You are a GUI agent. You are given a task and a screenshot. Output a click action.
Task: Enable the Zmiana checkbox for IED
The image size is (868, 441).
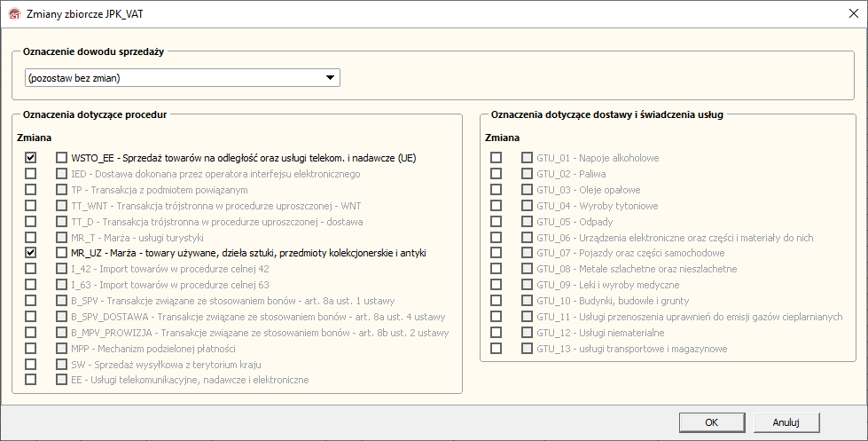pos(31,173)
